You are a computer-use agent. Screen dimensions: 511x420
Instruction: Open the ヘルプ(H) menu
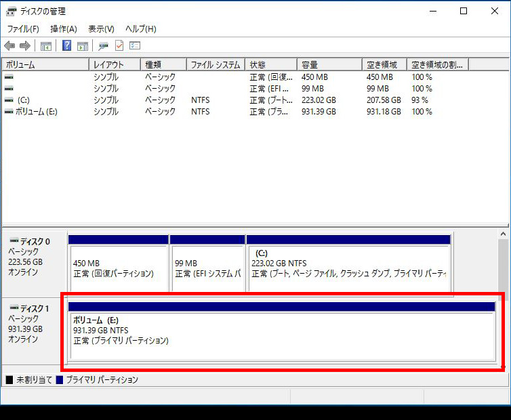pyautogui.click(x=141, y=29)
